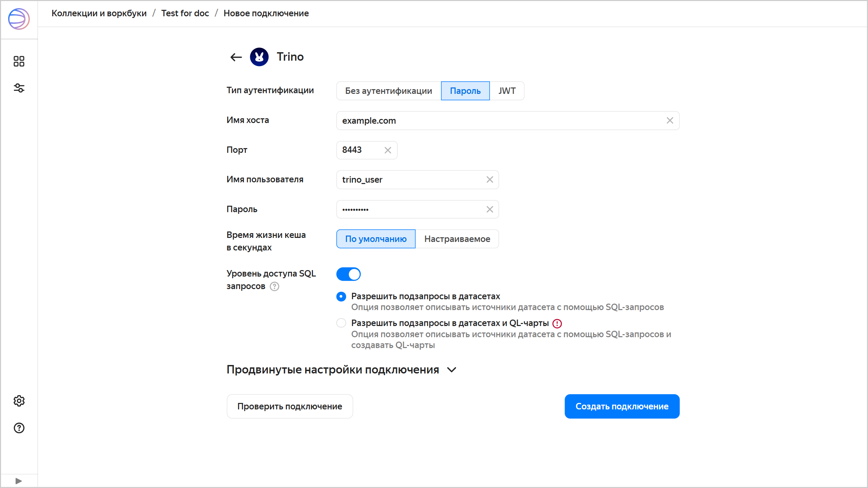Click the create connection button
The height and width of the screenshot is (488, 868).
622,406
